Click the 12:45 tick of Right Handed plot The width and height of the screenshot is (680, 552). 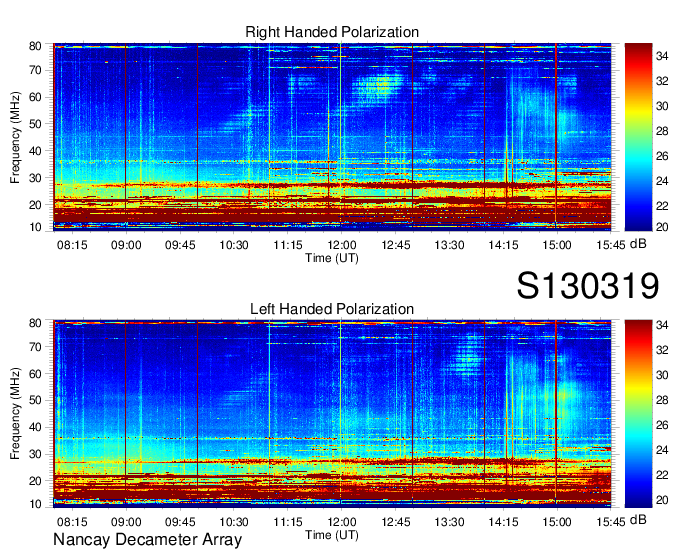(396, 245)
